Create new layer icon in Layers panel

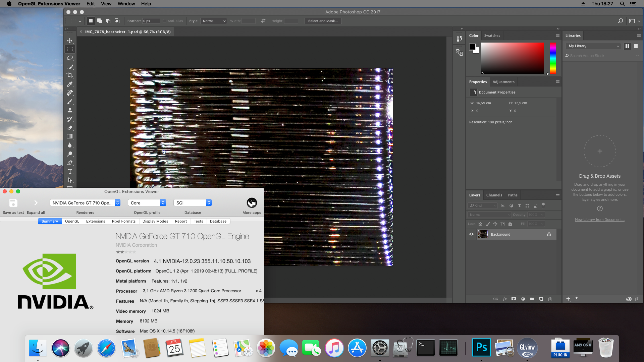click(541, 299)
